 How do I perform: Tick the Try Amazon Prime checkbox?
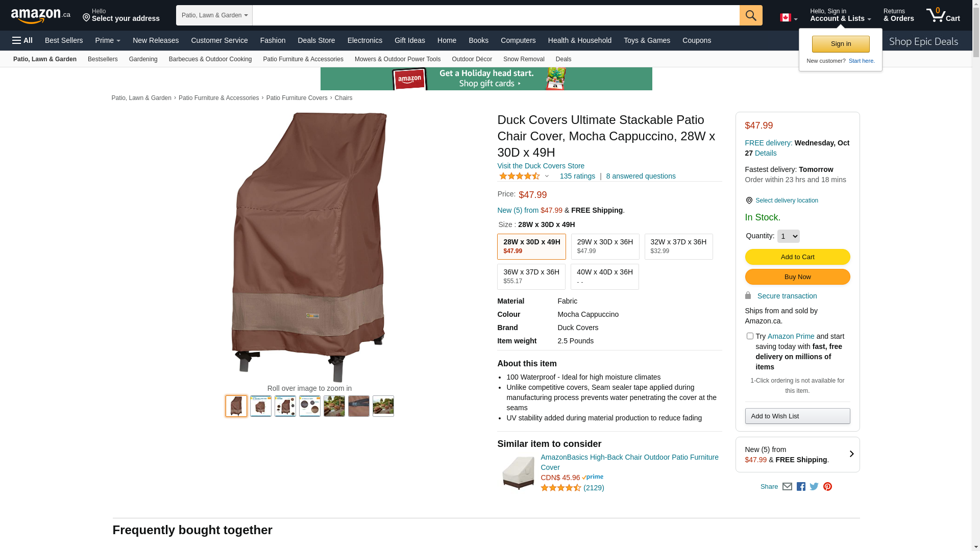click(x=750, y=336)
